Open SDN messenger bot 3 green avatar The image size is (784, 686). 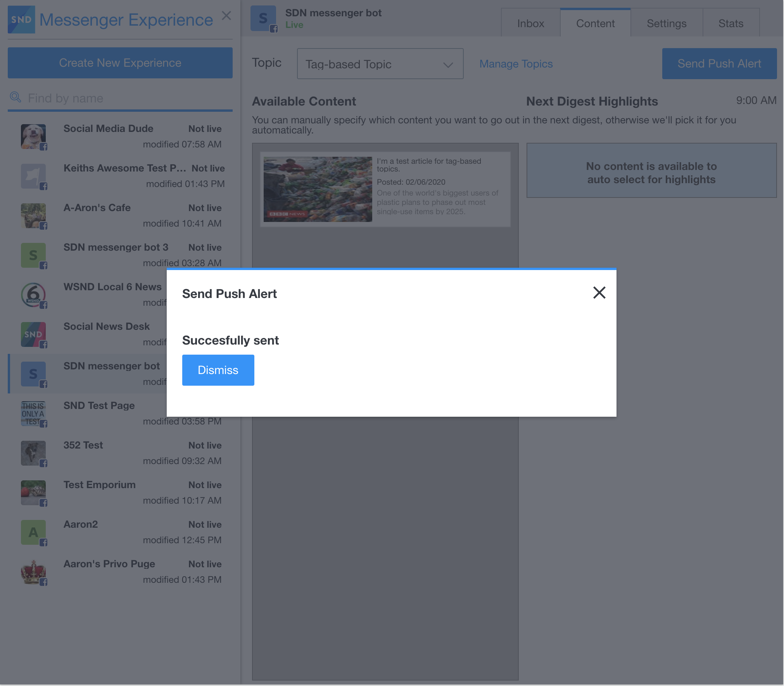coord(33,255)
